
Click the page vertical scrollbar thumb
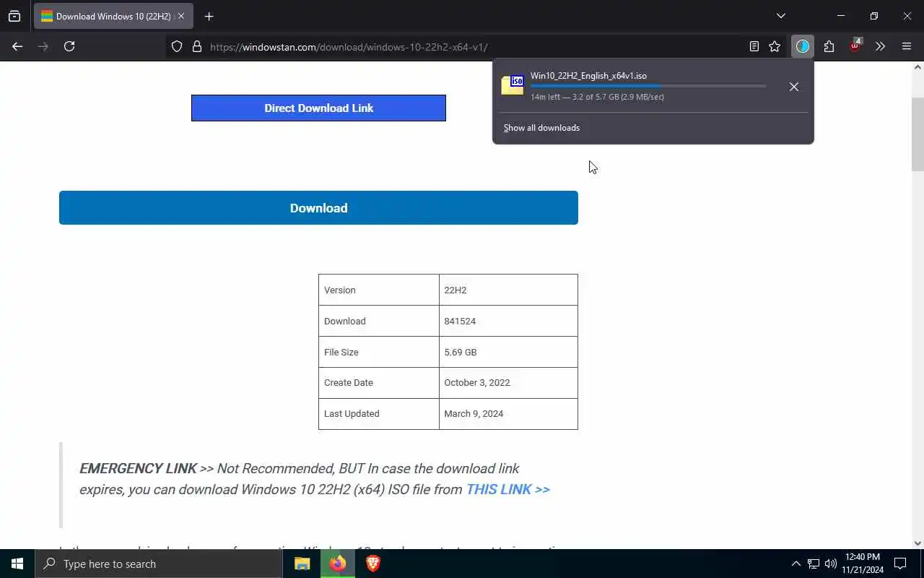[x=918, y=134]
